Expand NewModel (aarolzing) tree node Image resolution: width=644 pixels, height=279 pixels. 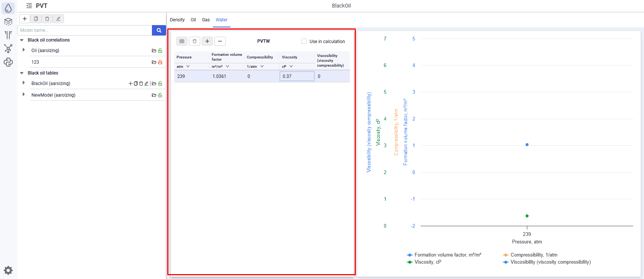click(x=24, y=94)
